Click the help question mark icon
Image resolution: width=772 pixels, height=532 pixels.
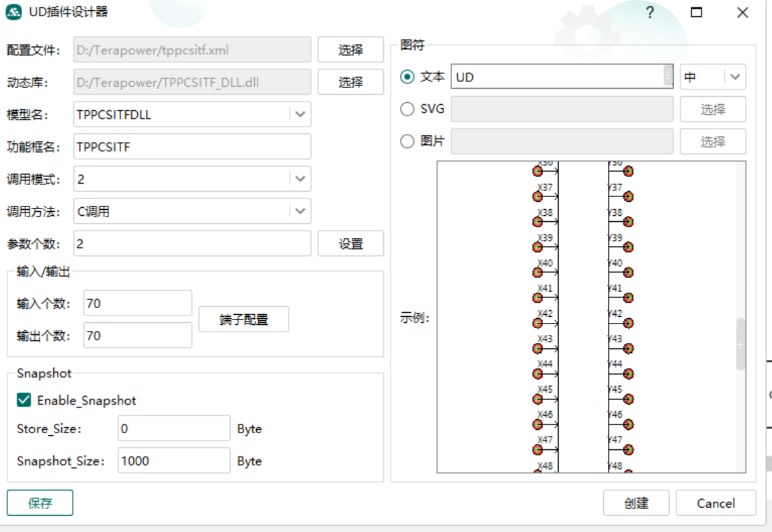650,13
